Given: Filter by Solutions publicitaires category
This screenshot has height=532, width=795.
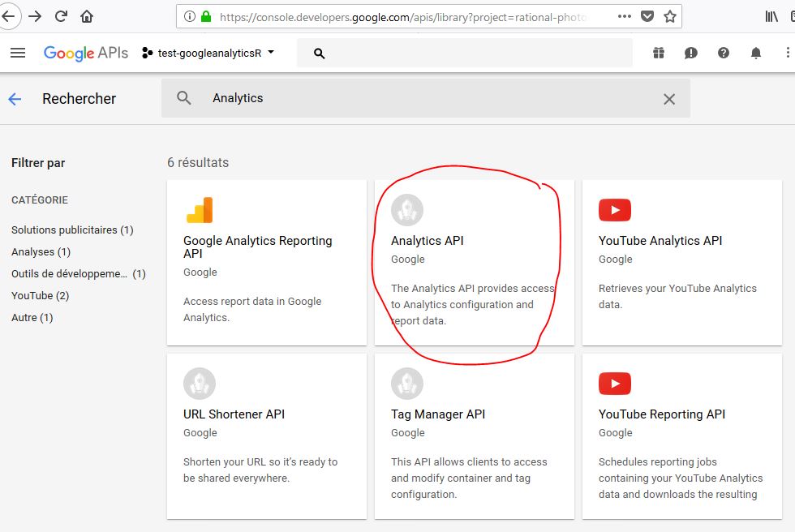Looking at the screenshot, I should point(72,230).
